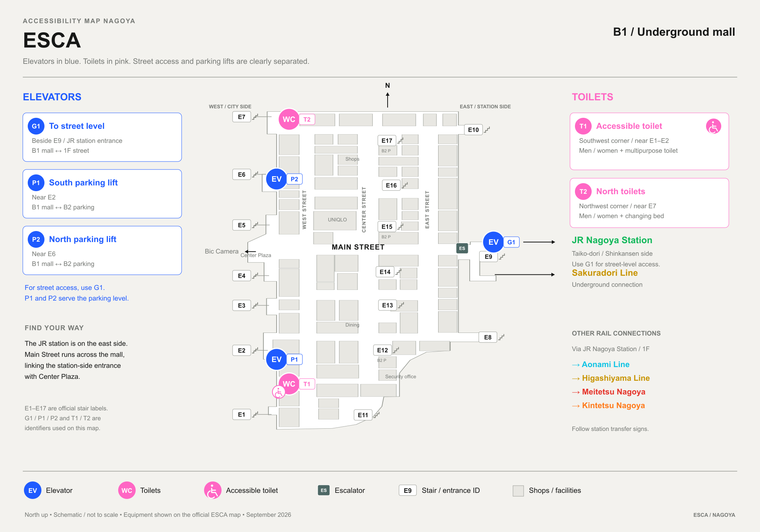Click the E9 stair legend box

point(408,491)
